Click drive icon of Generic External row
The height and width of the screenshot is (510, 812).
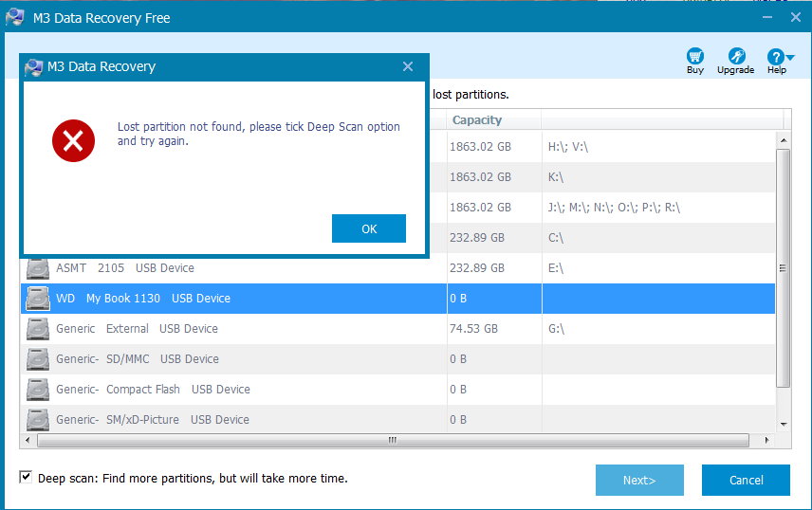(38, 329)
